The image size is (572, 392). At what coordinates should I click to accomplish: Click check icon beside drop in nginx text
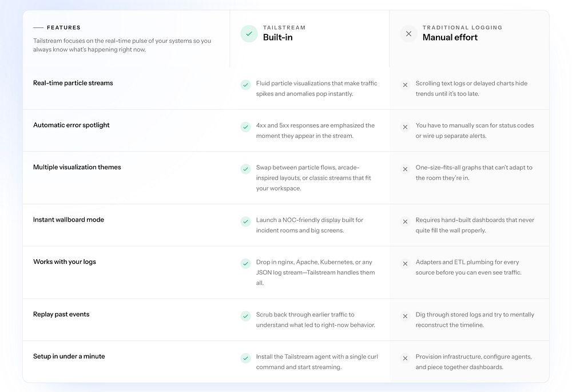click(245, 264)
